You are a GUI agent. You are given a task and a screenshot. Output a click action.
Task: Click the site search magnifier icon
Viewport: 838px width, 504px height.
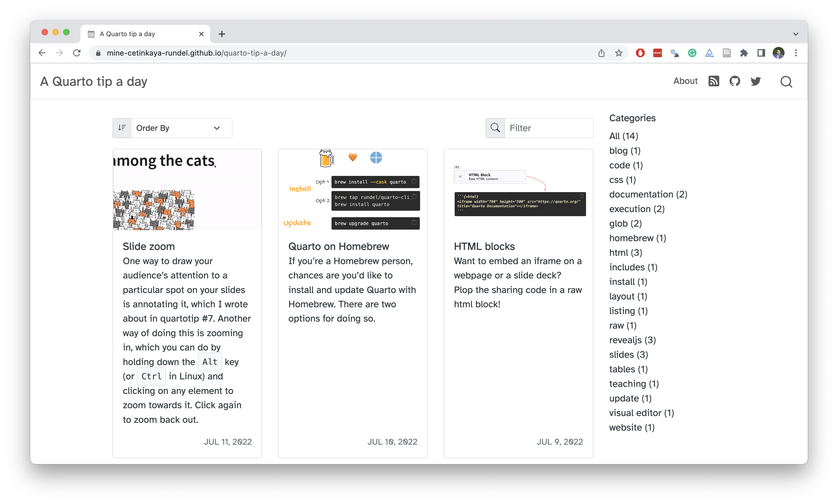786,82
